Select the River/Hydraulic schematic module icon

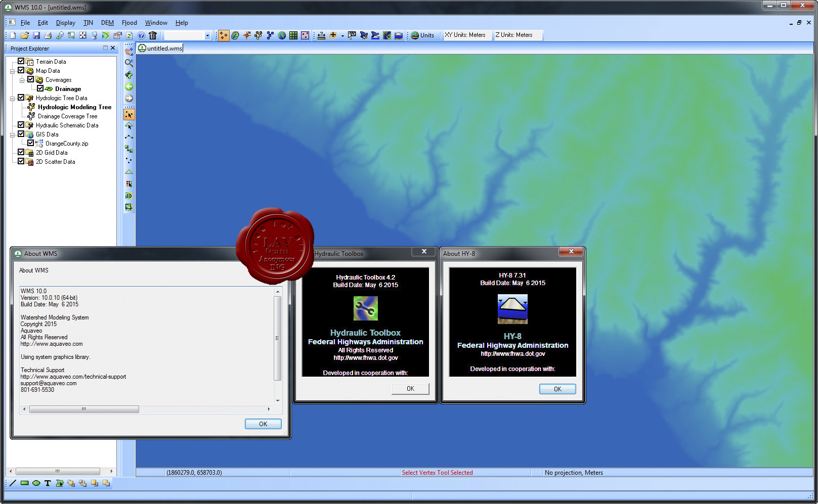(x=270, y=35)
